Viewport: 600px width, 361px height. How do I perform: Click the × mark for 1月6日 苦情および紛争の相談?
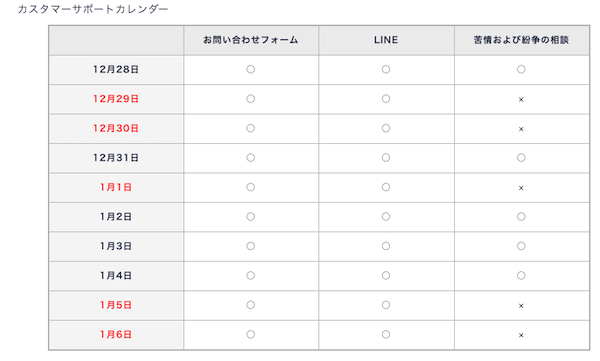pos(521,335)
